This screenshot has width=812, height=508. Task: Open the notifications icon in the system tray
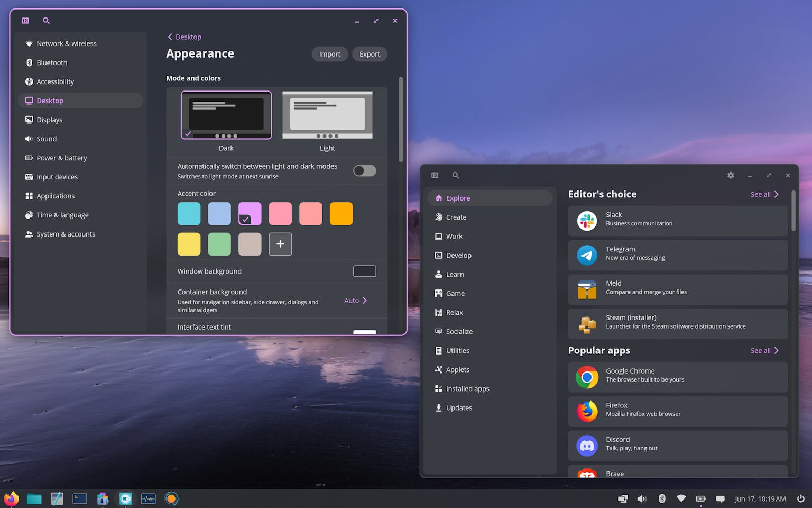coord(720,498)
